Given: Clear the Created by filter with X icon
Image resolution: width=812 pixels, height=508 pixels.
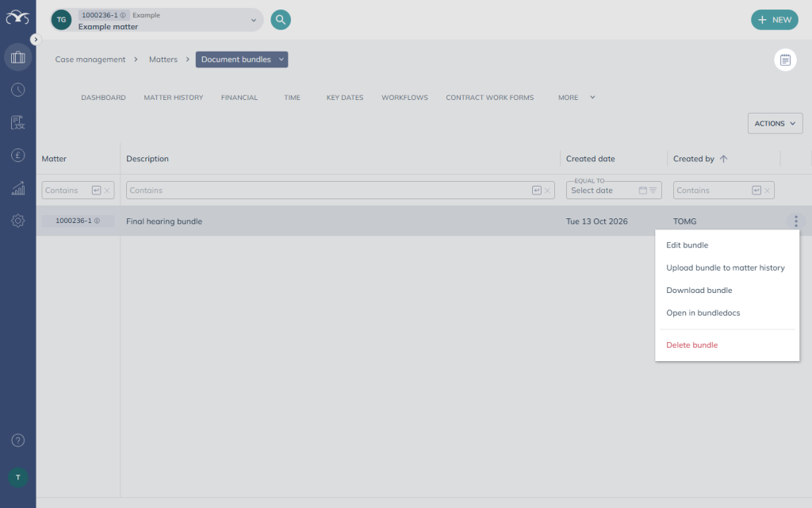Looking at the screenshot, I should point(767,190).
